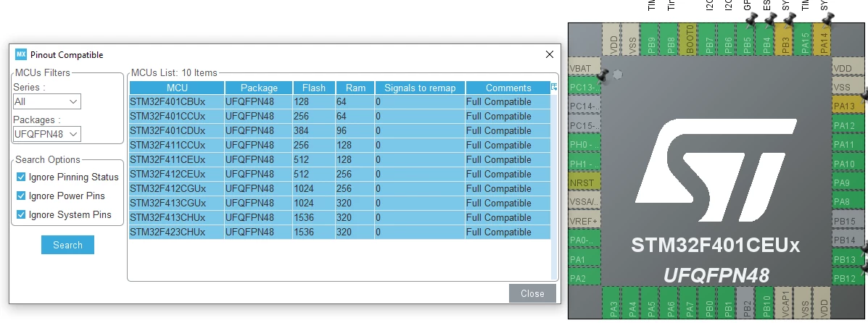Click the PA8 pin on chip view
868x323 pixels.
(848, 202)
